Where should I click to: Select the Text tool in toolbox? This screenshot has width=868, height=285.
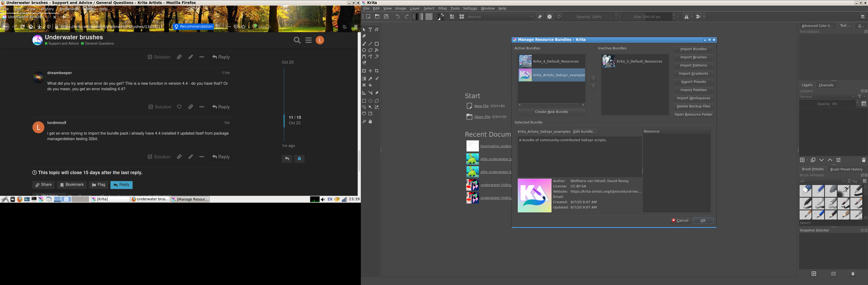click(x=370, y=30)
